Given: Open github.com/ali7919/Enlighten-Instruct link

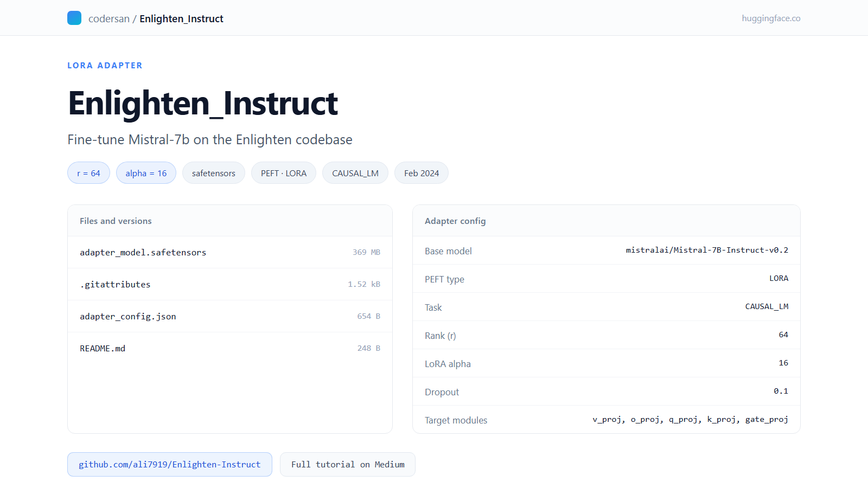Looking at the screenshot, I should point(170,465).
